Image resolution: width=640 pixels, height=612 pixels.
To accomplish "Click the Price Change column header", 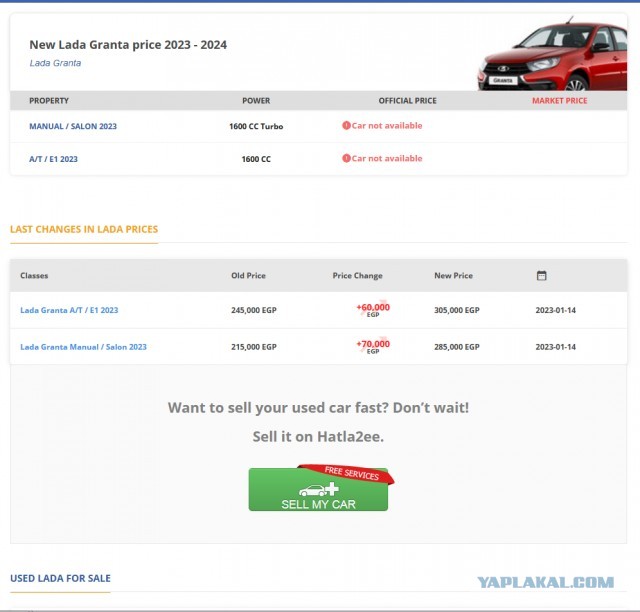I will point(358,276).
